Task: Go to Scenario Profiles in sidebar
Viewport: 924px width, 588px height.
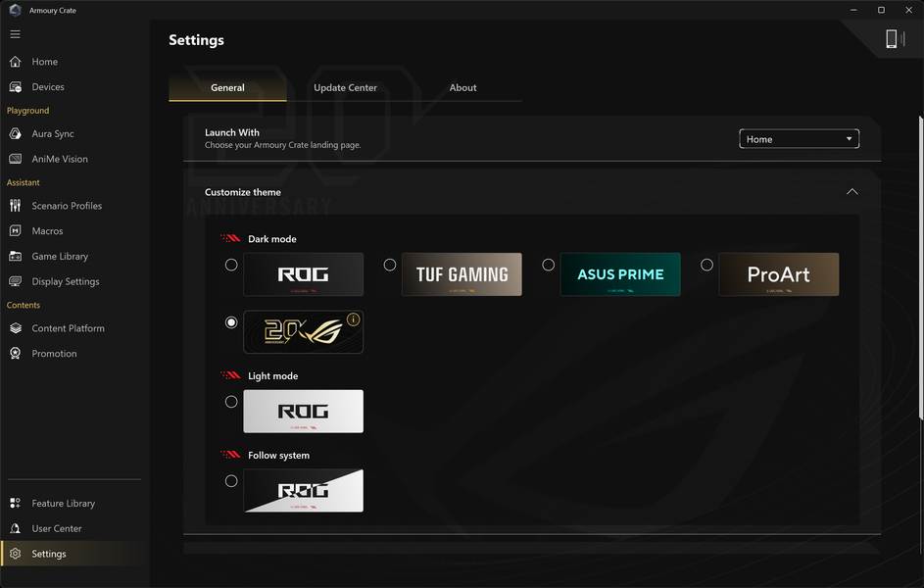Action: pos(67,206)
